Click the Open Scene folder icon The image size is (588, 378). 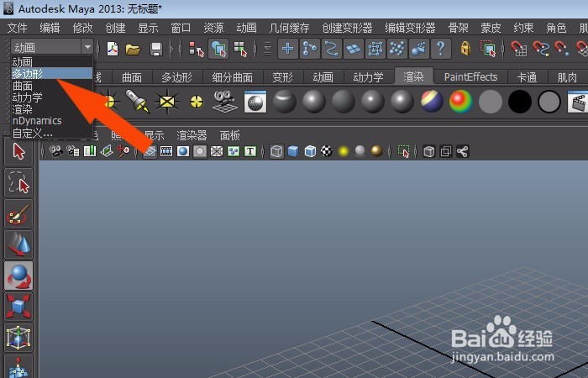tap(133, 49)
